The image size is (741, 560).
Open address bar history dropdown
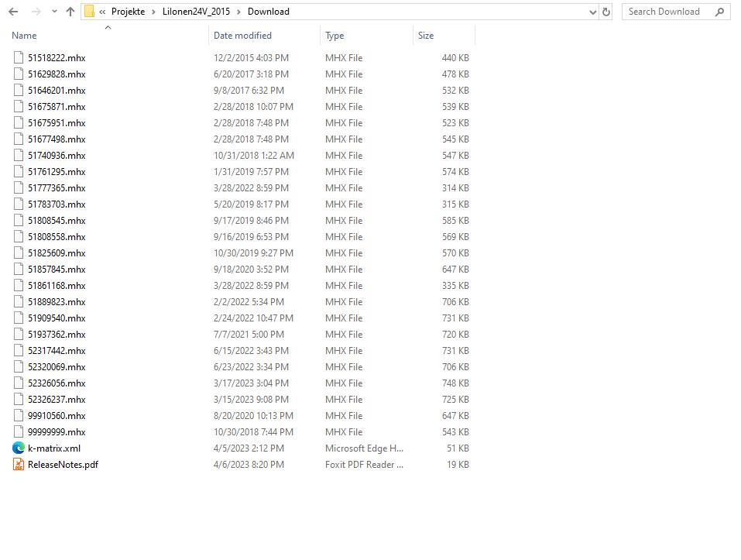(592, 12)
